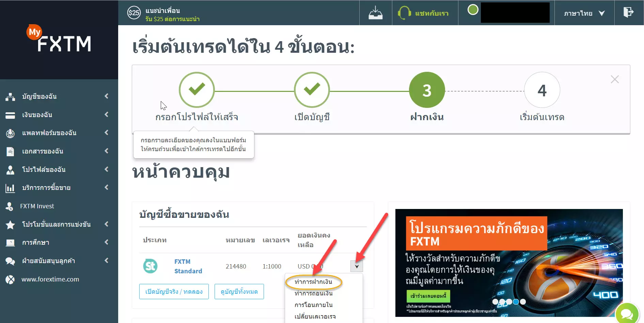Select the last carousel dot on banner
644x323 pixels.
(x=523, y=302)
